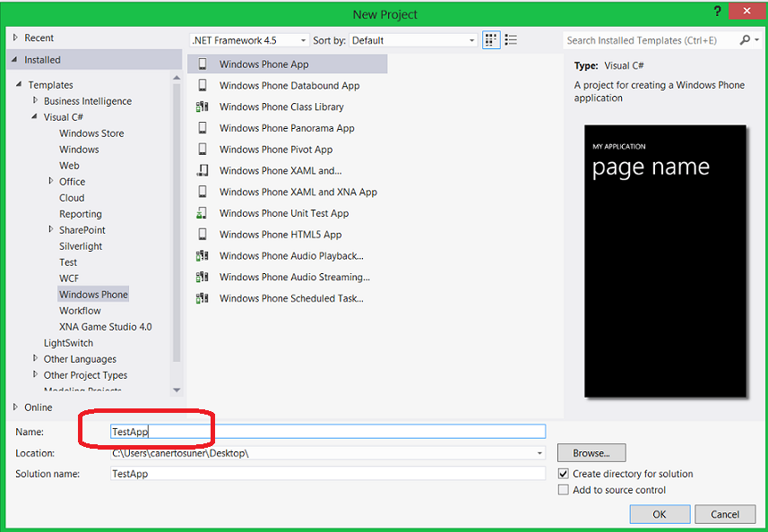Click the Windows Phone Databound App icon
768x532 pixels.
pos(203,85)
